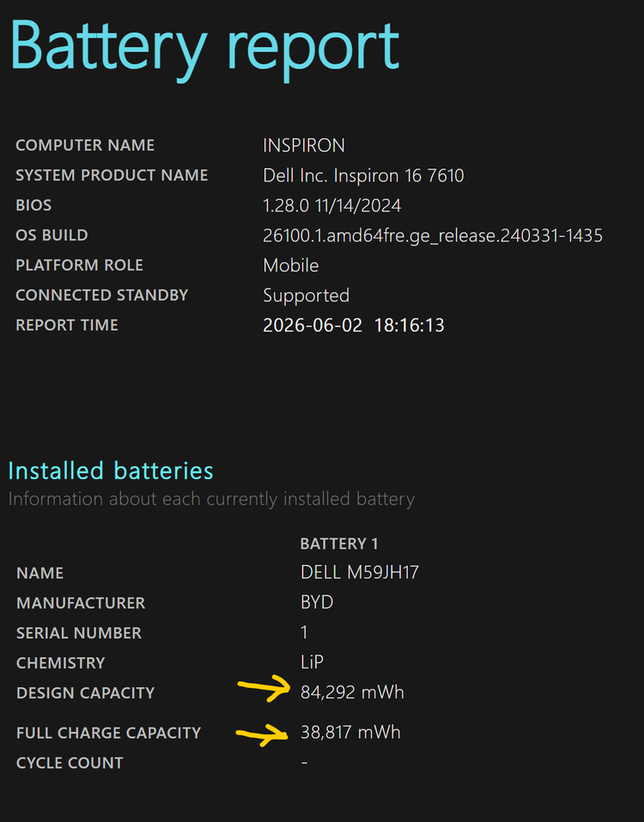Click 'Dell Inc. Inspiron 16 7610' value

[364, 175]
